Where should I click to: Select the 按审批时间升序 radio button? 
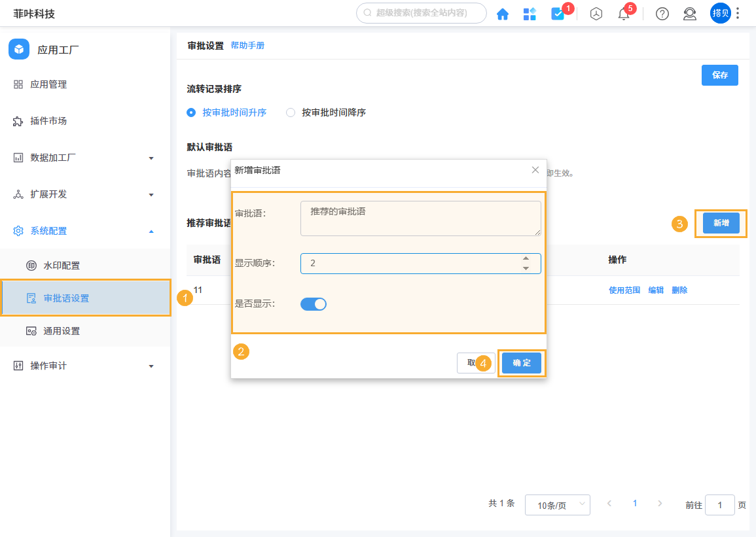190,113
